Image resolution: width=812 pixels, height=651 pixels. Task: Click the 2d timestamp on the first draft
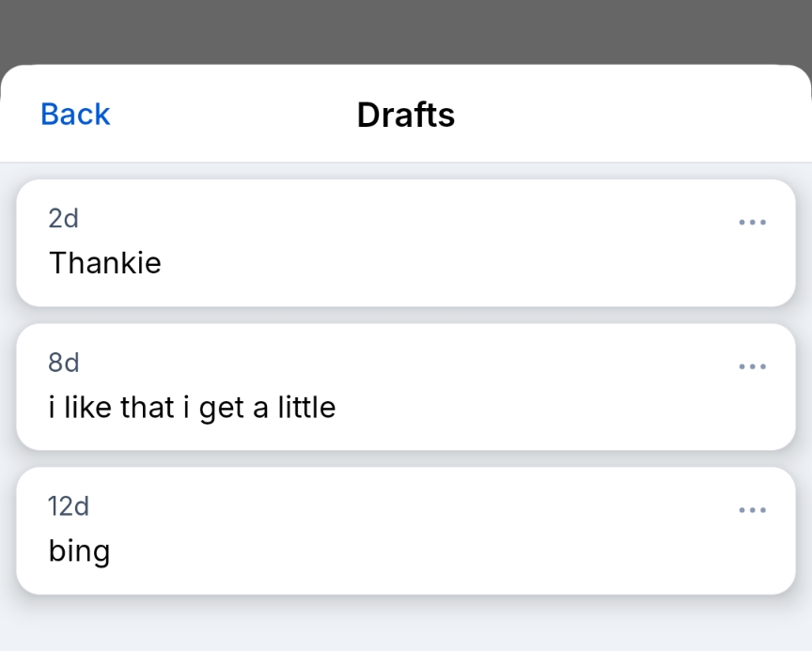coord(63,219)
